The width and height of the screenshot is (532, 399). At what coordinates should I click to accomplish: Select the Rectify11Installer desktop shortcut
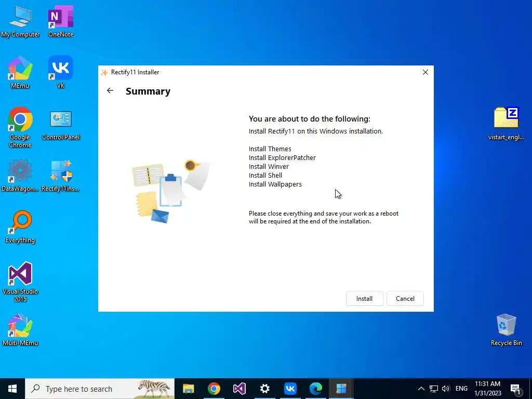(61, 176)
